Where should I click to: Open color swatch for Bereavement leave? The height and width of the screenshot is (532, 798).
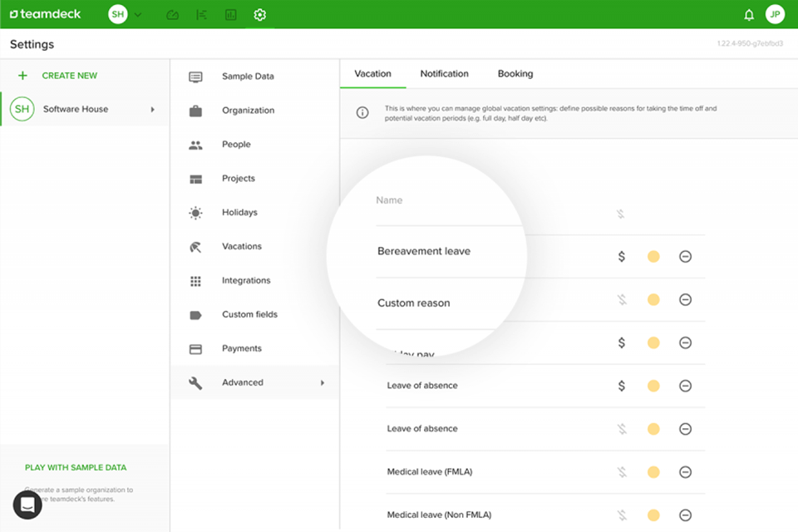653,257
